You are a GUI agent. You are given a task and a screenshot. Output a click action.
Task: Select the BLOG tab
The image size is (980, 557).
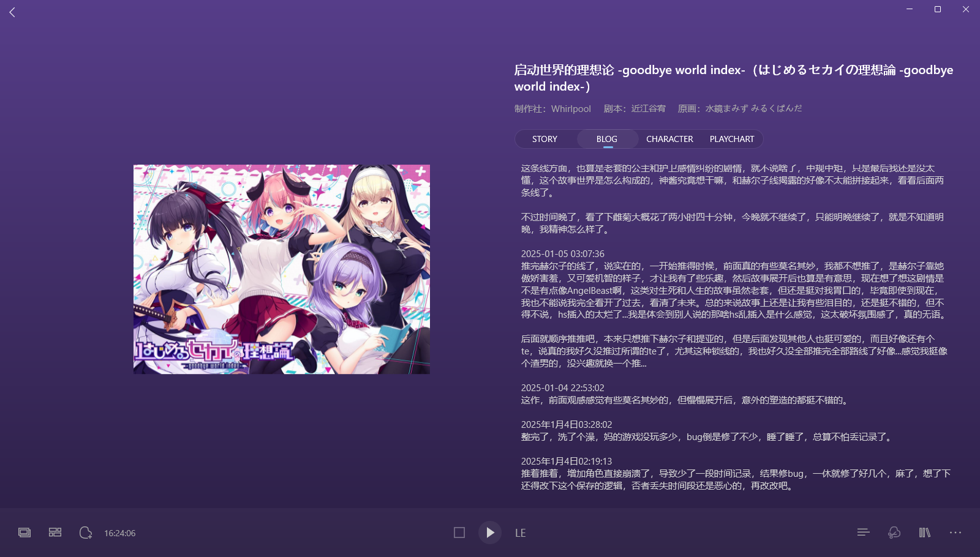coord(607,139)
